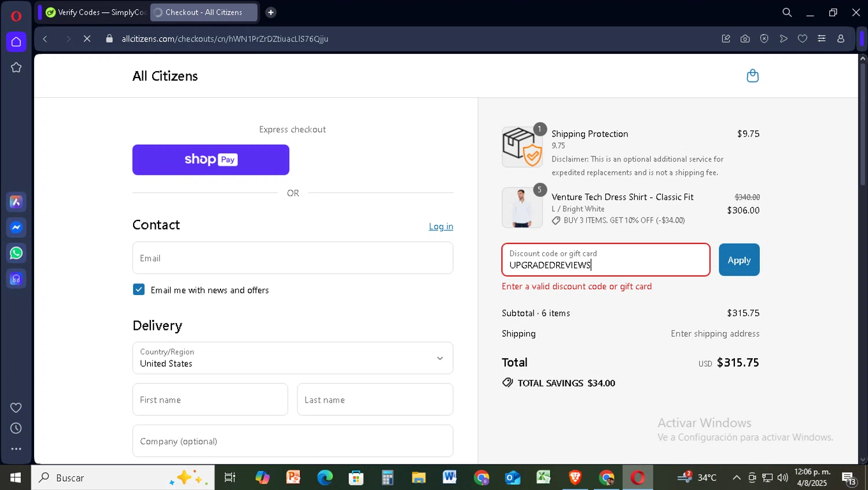Focus the Company (optional) field

point(293,441)
